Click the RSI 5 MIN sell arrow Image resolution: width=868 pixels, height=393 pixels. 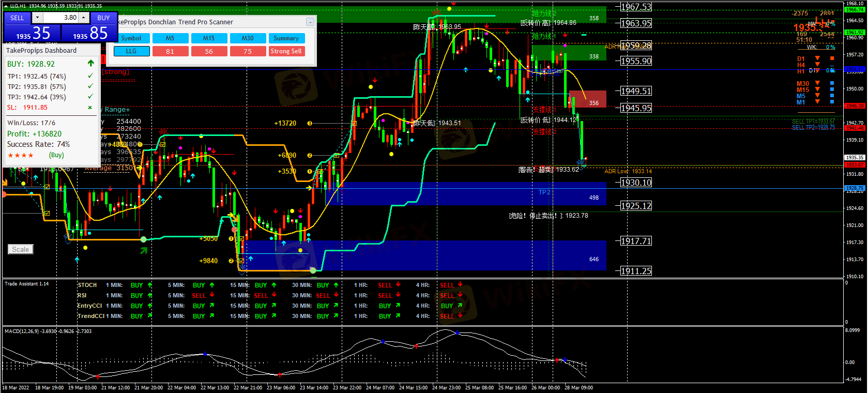pos(212,295)
